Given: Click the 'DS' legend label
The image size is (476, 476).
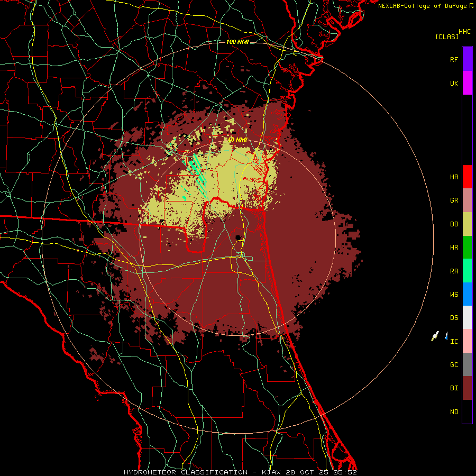Looking at the screenshot, I should click(454, 318).
